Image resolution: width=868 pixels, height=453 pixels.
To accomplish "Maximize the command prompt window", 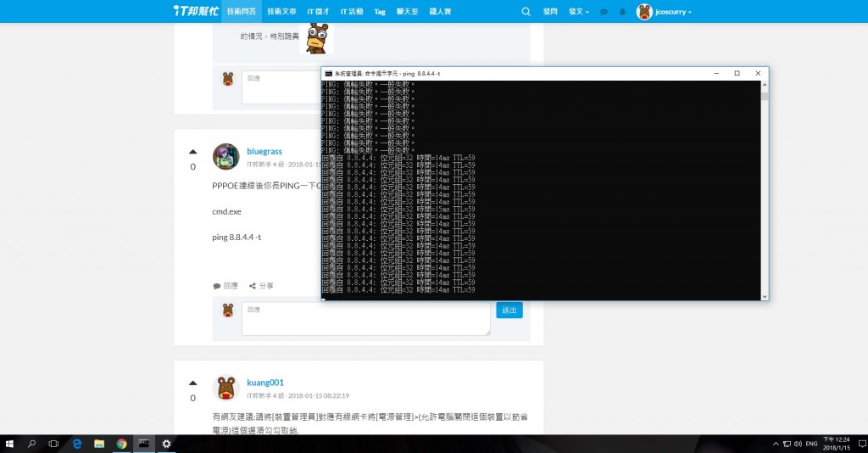I will pyautogui.click(x=737, y=73).
